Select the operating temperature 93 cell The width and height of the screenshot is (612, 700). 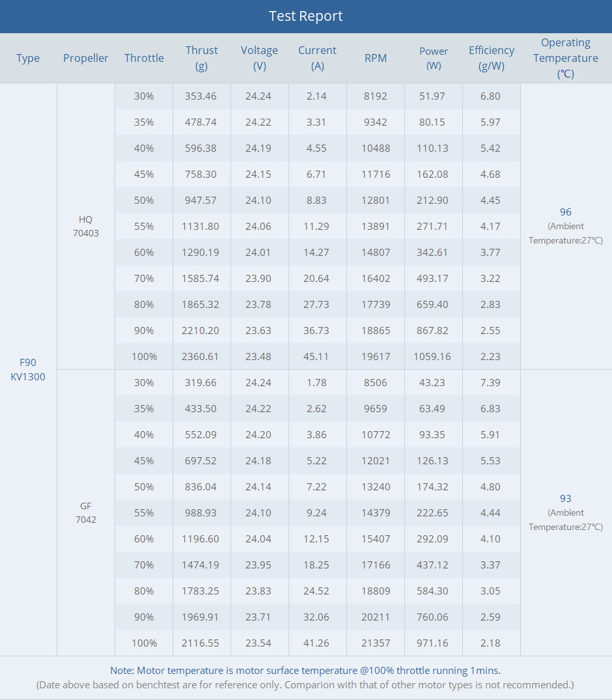point(565,512)
